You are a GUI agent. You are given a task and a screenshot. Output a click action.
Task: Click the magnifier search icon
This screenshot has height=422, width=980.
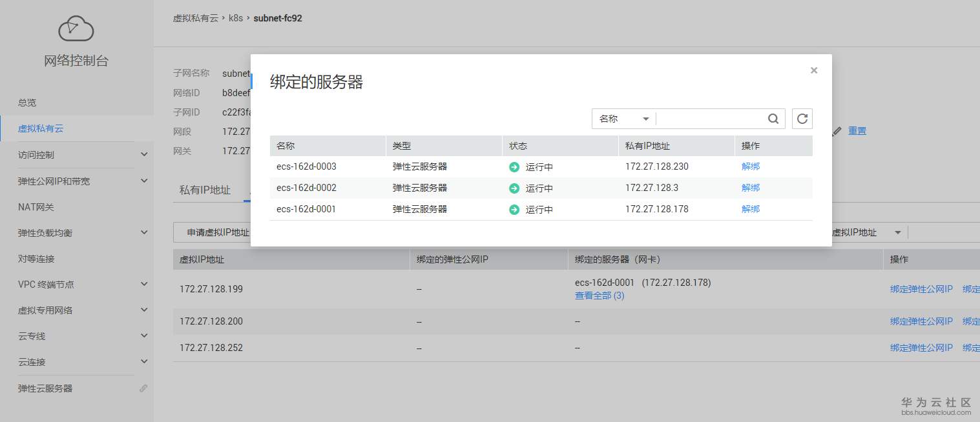[x=773, y=119]
